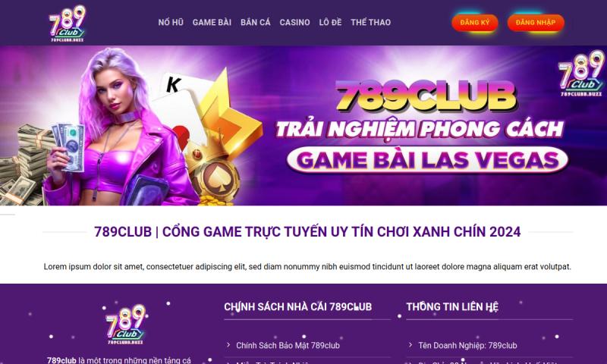The image size is (607, 364).
Task: Click chevron beside Chính Sách Bảo Mật
Action: tap(228, 344)
